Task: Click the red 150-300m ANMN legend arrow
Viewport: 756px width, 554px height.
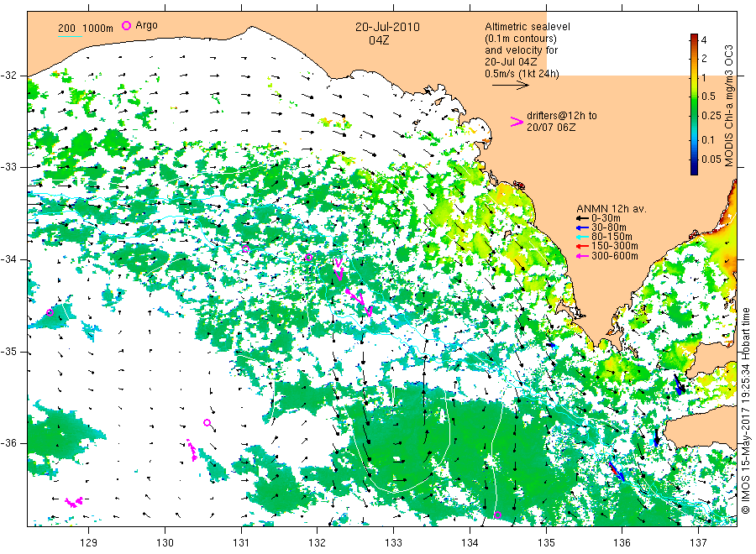Action: [x=582, y=246]
